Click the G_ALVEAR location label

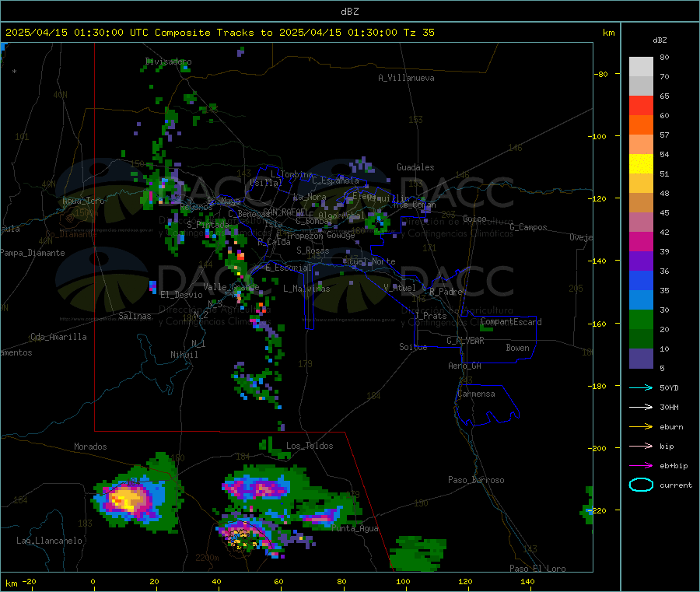click(465, 340)
